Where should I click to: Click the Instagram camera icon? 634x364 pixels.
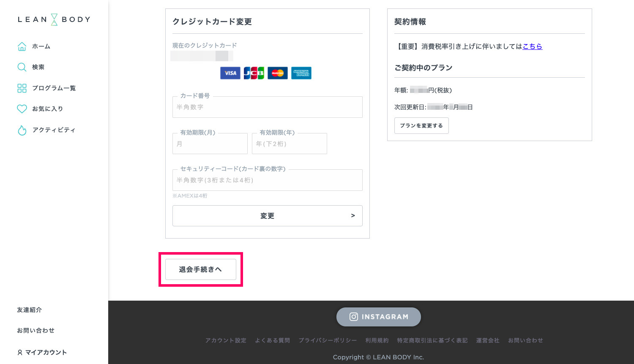tap(354, 317)
